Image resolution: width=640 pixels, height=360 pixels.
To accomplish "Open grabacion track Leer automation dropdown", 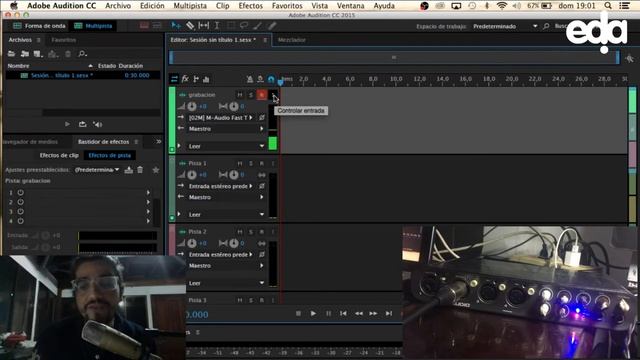I will (x=226, y=146).
